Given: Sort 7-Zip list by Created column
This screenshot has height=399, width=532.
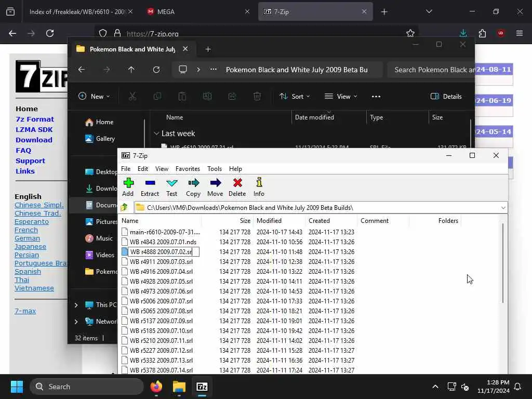Looking at the screenshot, I should pos(331,220).
